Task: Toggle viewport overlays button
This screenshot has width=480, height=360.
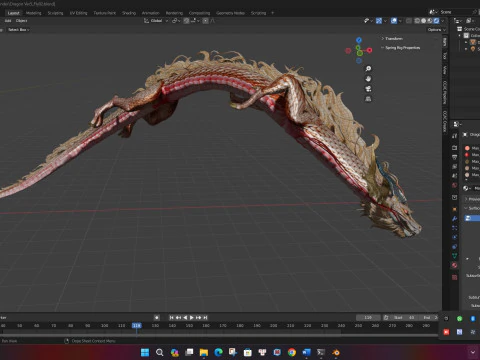Action: pyautogui.click(x=394, y=21)
